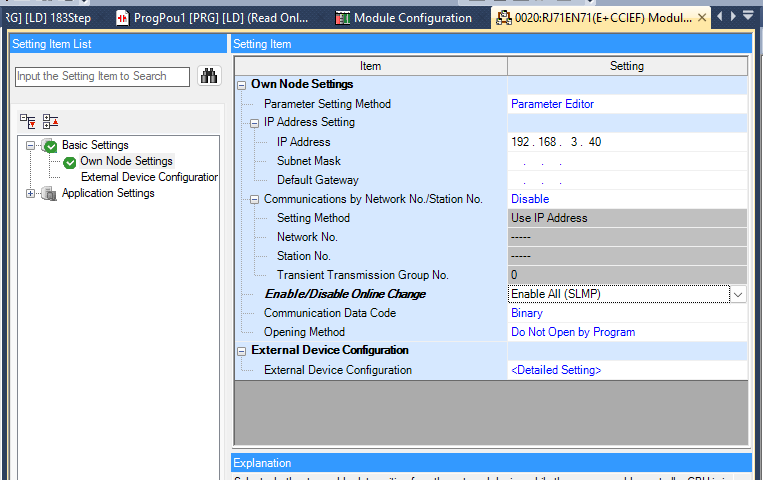Image resolution: width=763 pixels, height=480 pixels.
Task: Collapse the Own Node Settings section
Action: pyautogui.click(x=242, y=85)
